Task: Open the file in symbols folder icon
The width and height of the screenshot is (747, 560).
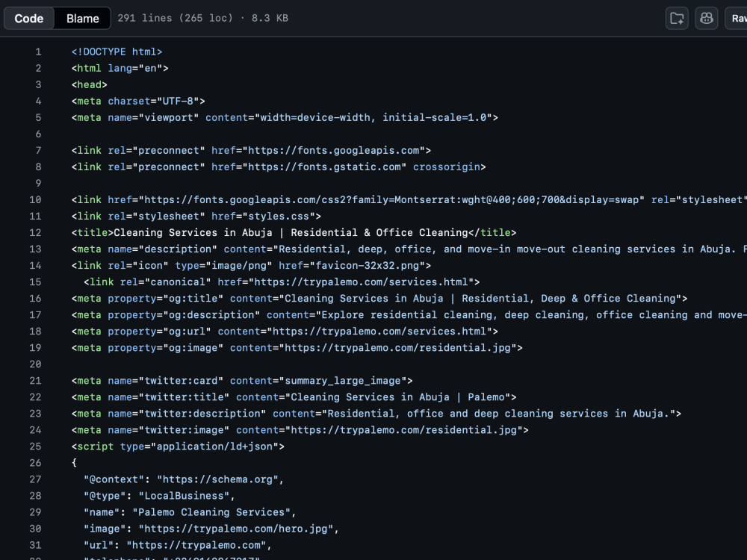Action: coord(677,18)
